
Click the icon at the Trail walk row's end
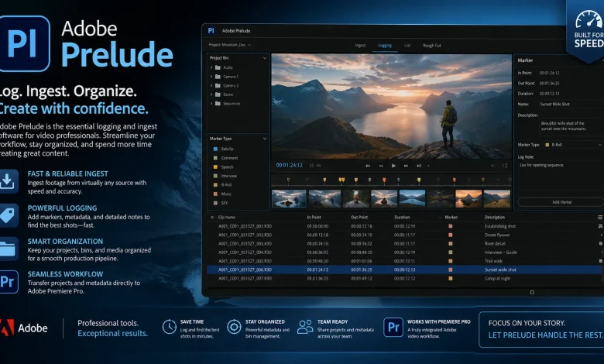[601, 261]
